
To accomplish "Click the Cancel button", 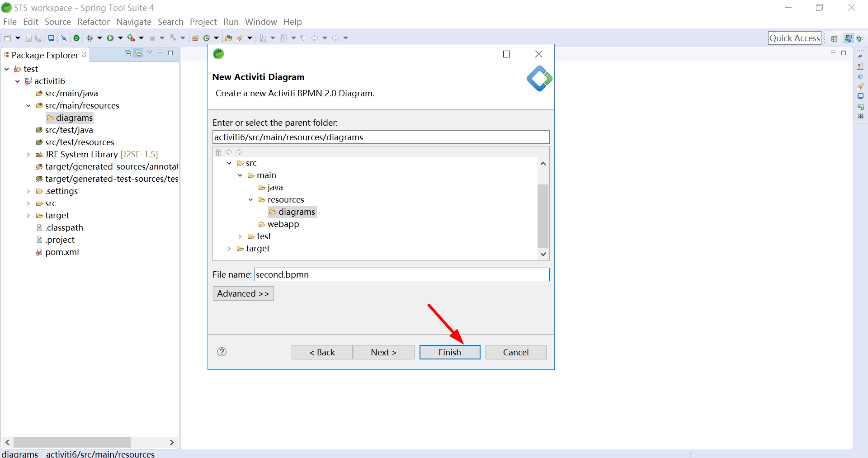I will tap(516, 352).
